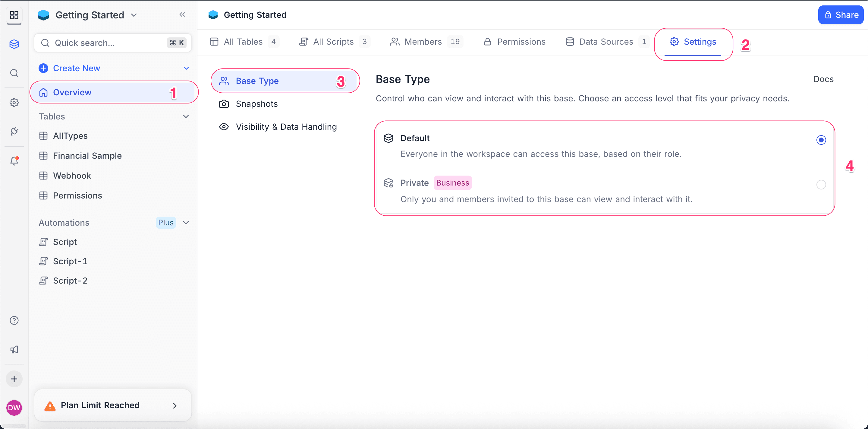
Task: Collapse the Tables section chevron
Action: 186,116
